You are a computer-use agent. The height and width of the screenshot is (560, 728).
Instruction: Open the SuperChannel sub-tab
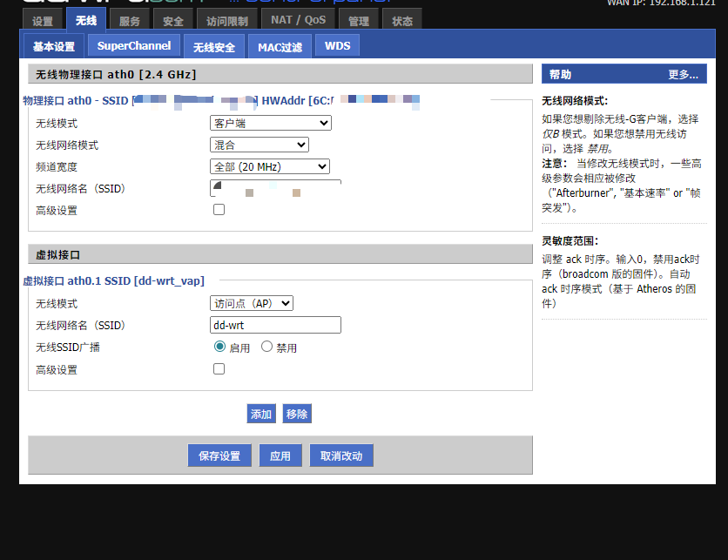(134, 45)
